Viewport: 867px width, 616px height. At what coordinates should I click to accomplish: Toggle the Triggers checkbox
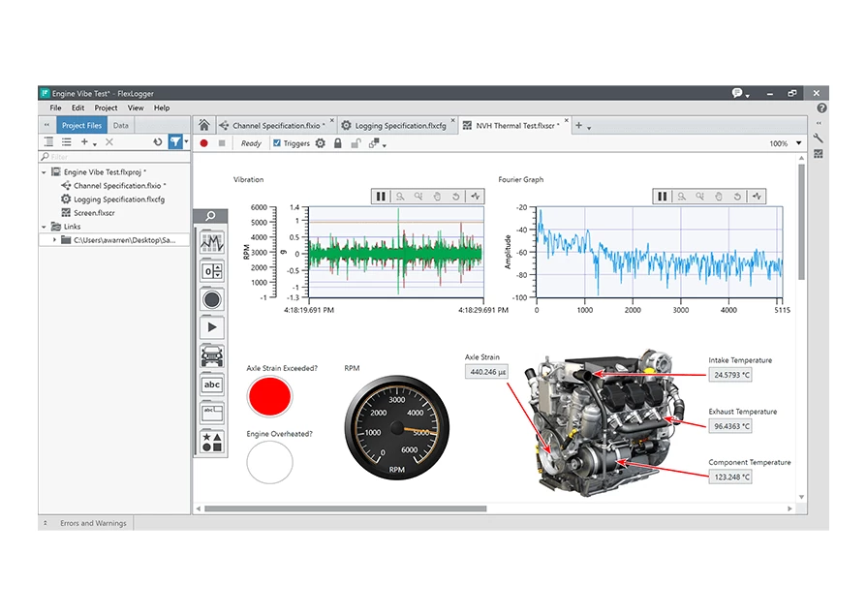(x=277, y=143)
